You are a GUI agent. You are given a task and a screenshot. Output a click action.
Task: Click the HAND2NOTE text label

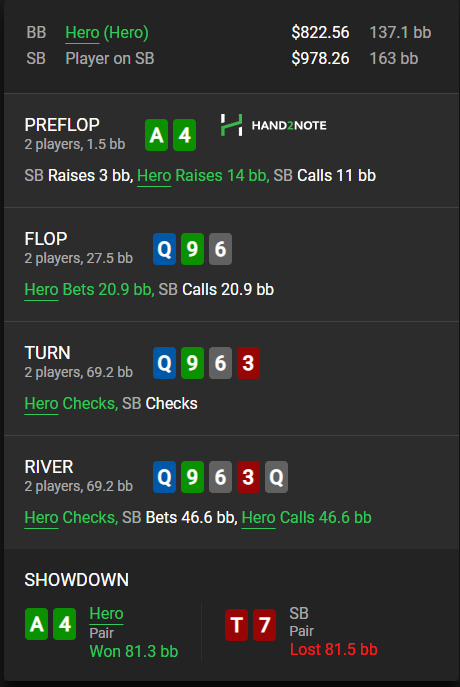click(289, 125)
